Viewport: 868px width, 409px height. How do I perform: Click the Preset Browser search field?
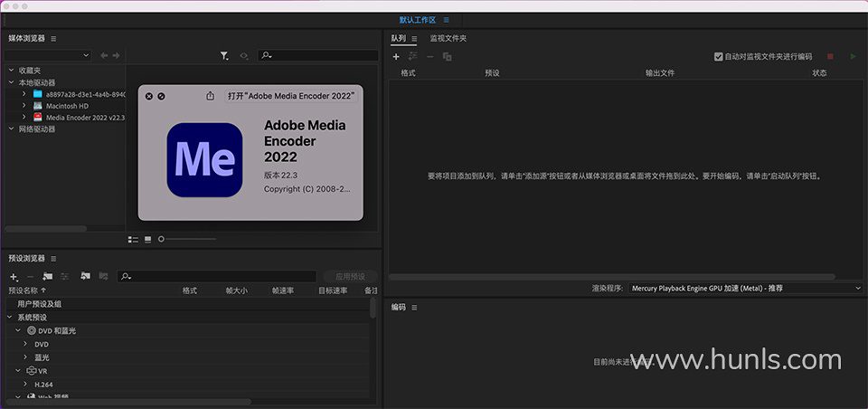coord(216,276)
